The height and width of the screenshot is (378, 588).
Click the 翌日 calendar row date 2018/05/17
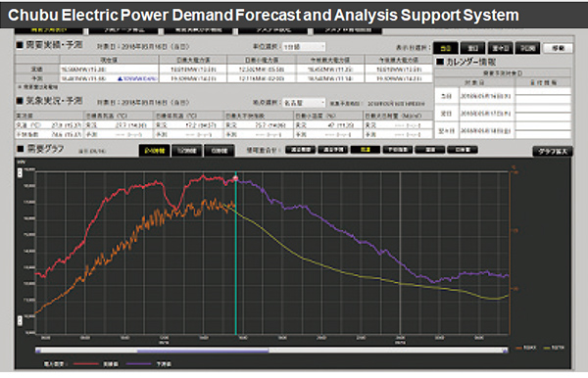(x=485, y=114)
